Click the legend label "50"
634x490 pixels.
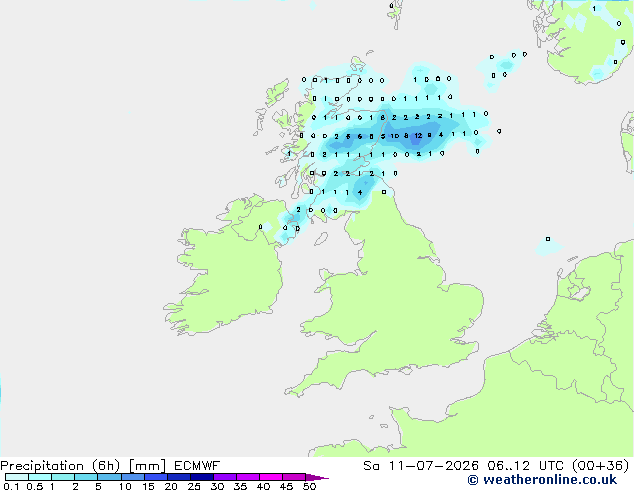click(x=309, y=486)
